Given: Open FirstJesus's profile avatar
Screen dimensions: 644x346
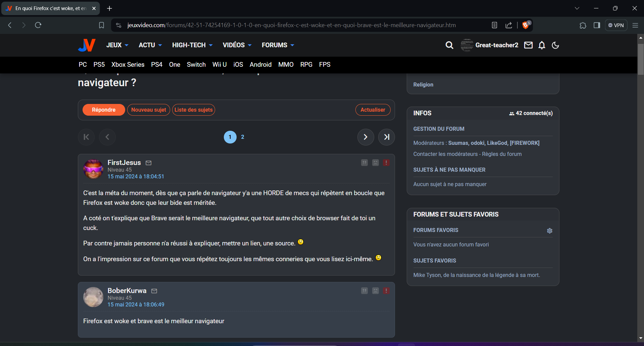Looking at the screenshot, I should 93,169.
